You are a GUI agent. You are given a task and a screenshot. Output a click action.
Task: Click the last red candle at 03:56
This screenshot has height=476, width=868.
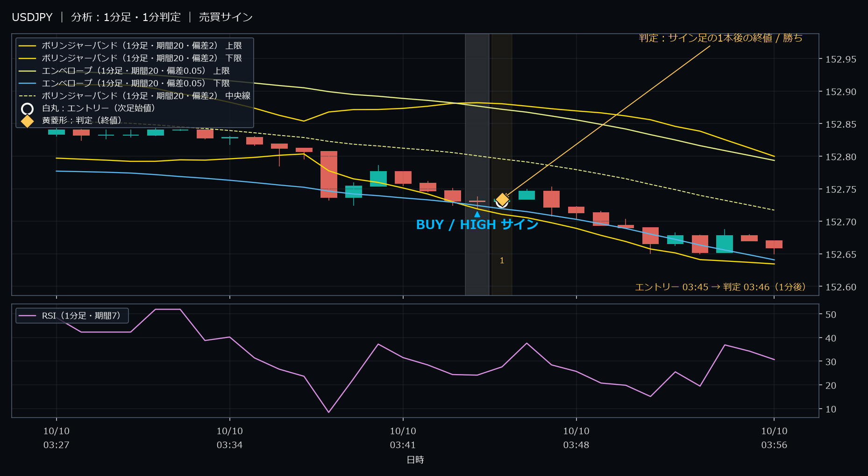[x=774, y=244]
